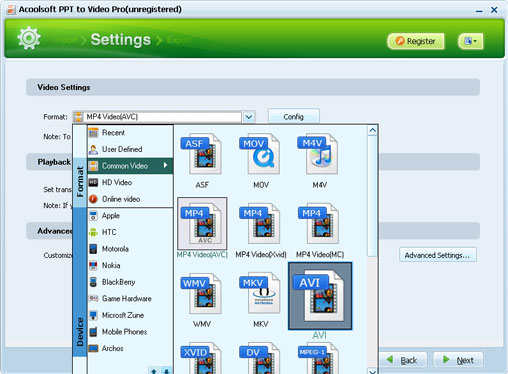508x374 pixels.
Task: Select the Nokia device category
Action: (130, 265)
